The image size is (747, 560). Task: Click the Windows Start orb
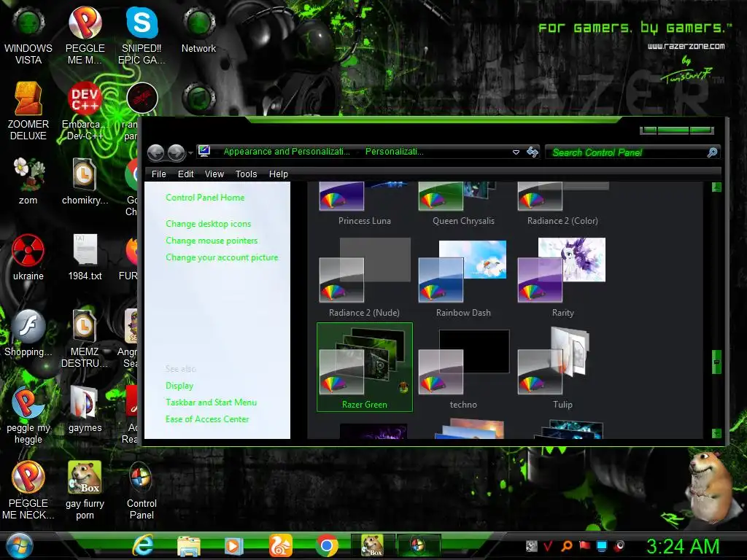point(20,545)
